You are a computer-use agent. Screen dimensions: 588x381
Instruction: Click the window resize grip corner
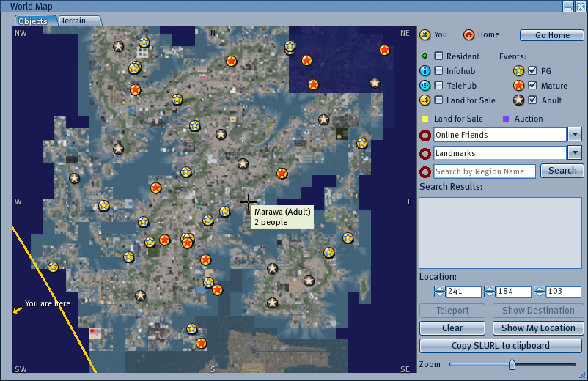[582, 375]
